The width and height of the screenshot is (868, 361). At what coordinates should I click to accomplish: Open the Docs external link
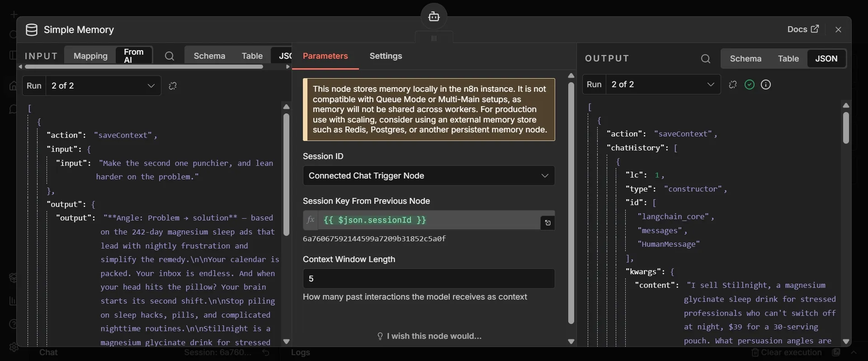[803, 29]
